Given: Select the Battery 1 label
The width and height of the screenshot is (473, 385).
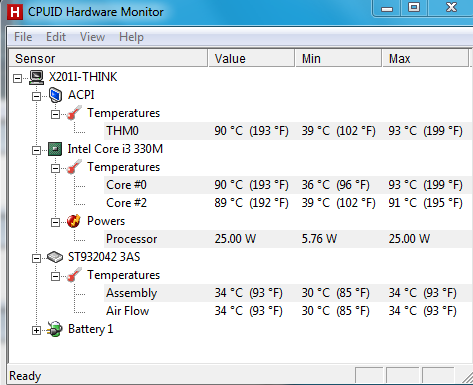Looking at the screenshot, I should point(91,329).
